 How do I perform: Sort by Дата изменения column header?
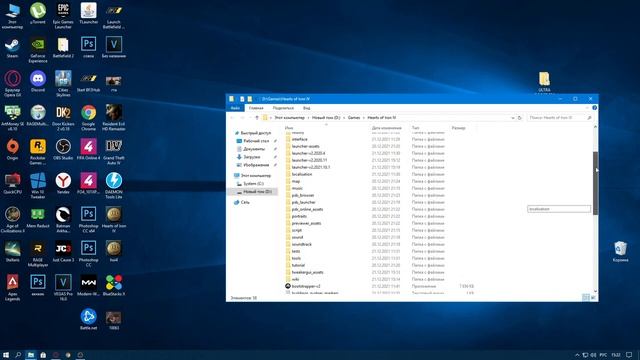tap(387, 128)
